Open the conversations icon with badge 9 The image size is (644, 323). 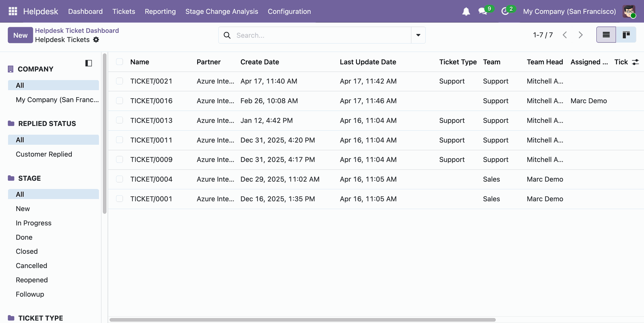click(x=483, y=11)
